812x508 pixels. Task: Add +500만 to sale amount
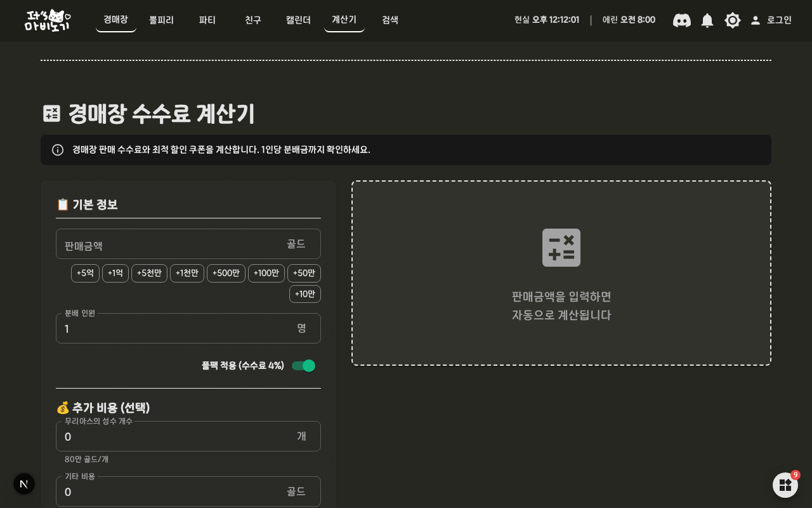click(x=226, y=273)
